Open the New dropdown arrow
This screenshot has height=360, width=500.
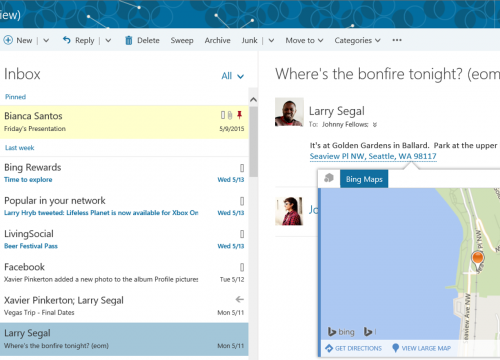(46, 40)
